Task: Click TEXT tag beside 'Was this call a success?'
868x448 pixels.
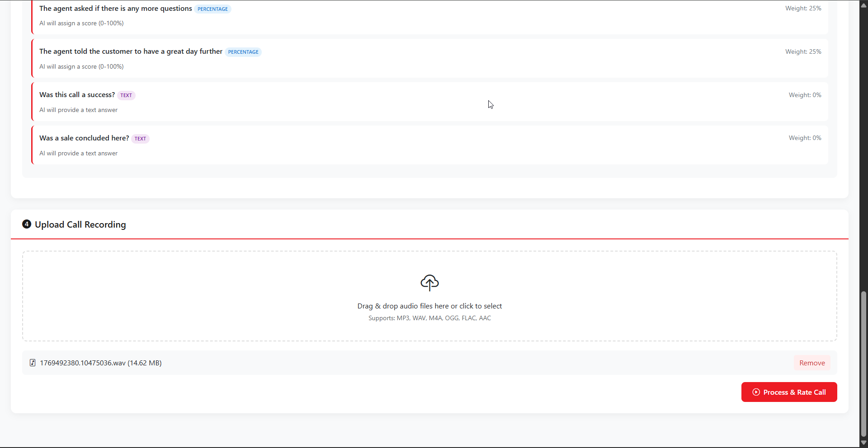Action: click(126, 95)
